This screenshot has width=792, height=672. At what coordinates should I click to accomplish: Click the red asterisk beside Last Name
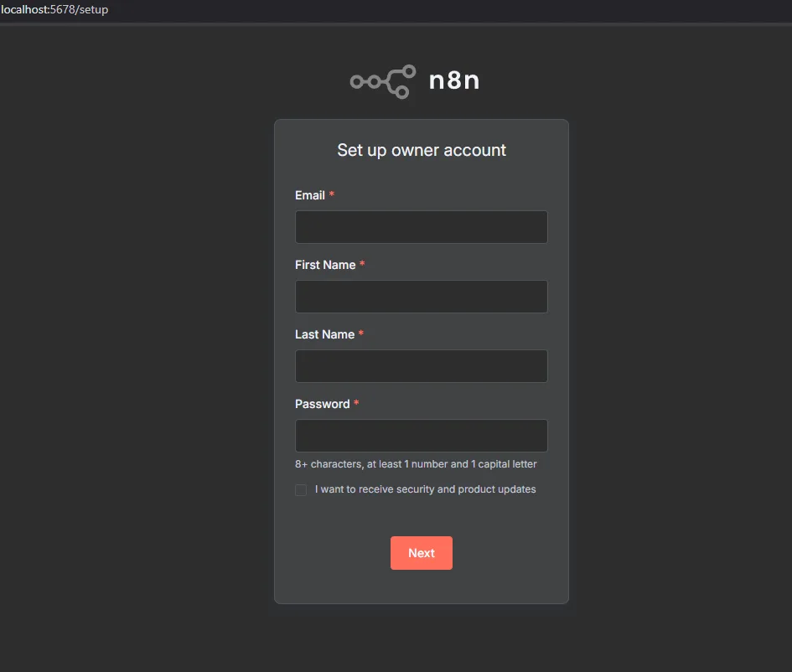[361, 334]
